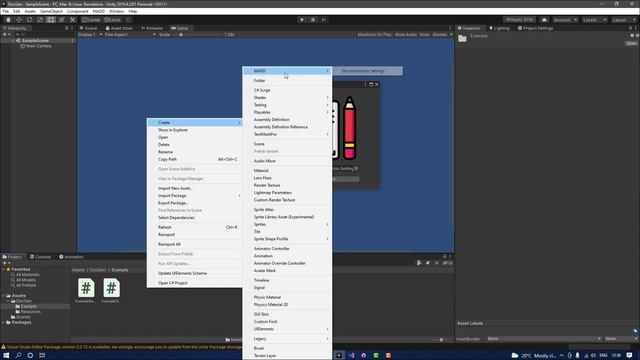640x360 pixels.
Task: Open the custom editor tools icon
Action: pyautogui.click(x=73, y=20)
